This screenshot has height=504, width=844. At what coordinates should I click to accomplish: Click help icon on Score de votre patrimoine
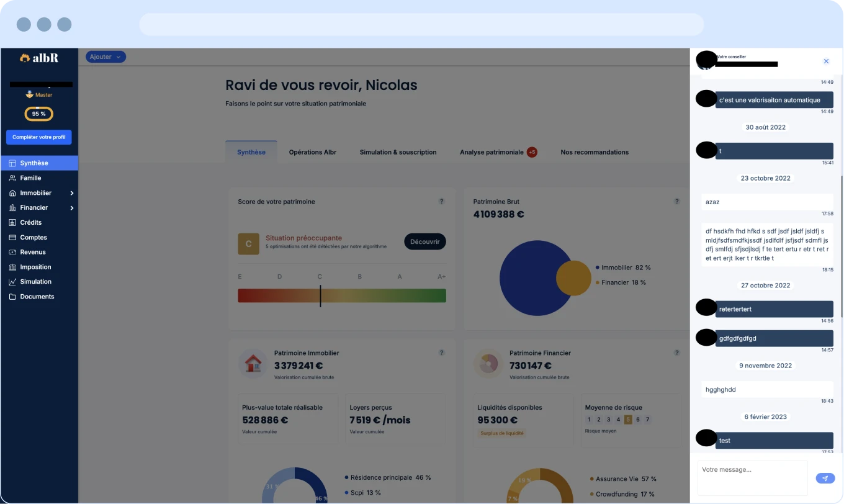[441, 202]
